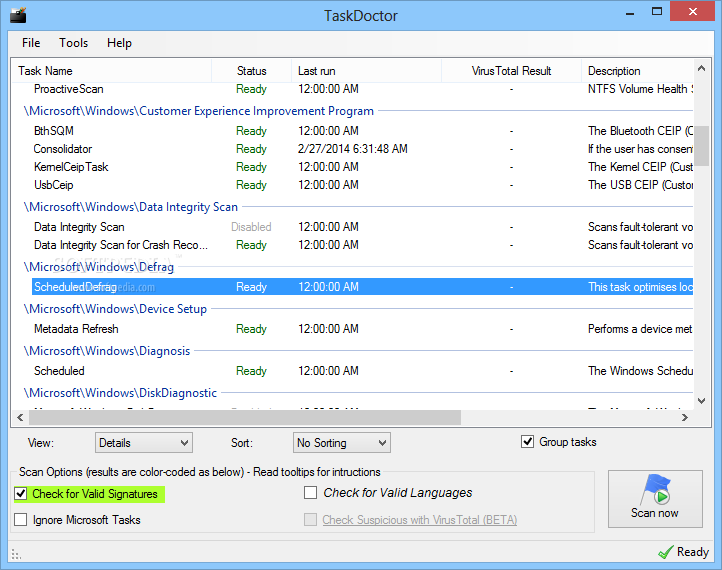Sort by Status column header
This screenshot has height=570, width=722.
coord(251,71)
